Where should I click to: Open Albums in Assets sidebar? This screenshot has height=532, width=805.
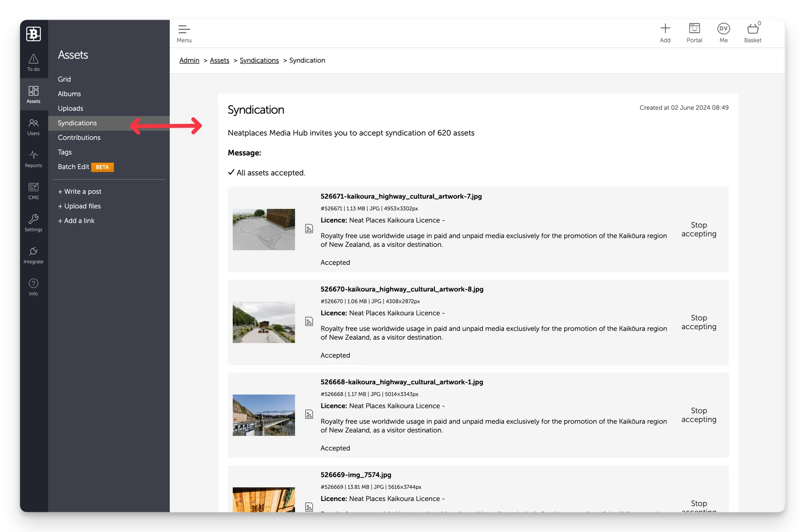(x=69, y=94)
